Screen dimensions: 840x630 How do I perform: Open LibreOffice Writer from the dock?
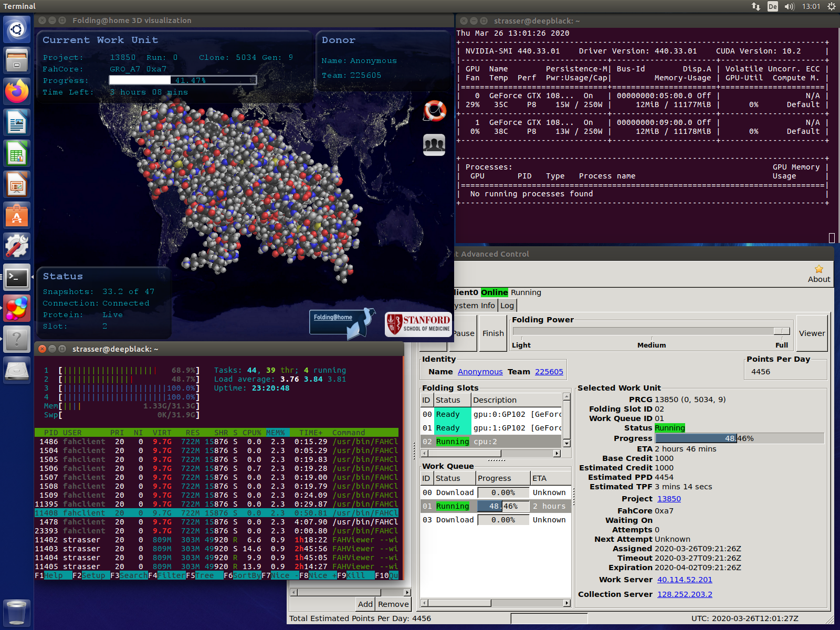point(17,122)
